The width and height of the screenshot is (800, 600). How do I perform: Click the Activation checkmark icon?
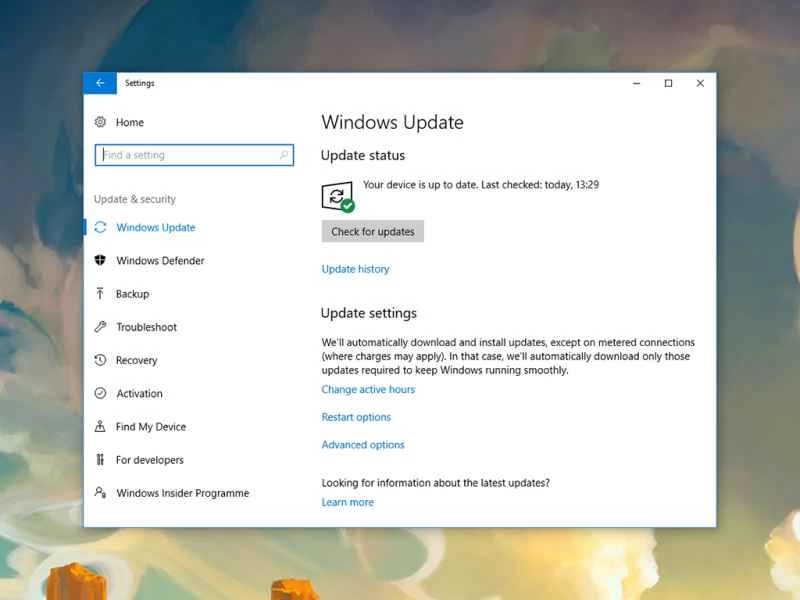coord(100,393)
